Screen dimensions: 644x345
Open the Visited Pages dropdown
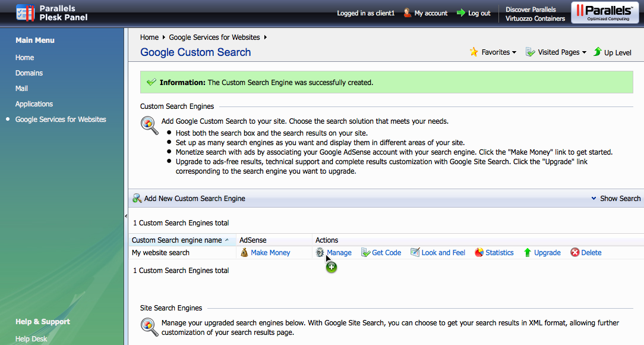click(556, 52)
